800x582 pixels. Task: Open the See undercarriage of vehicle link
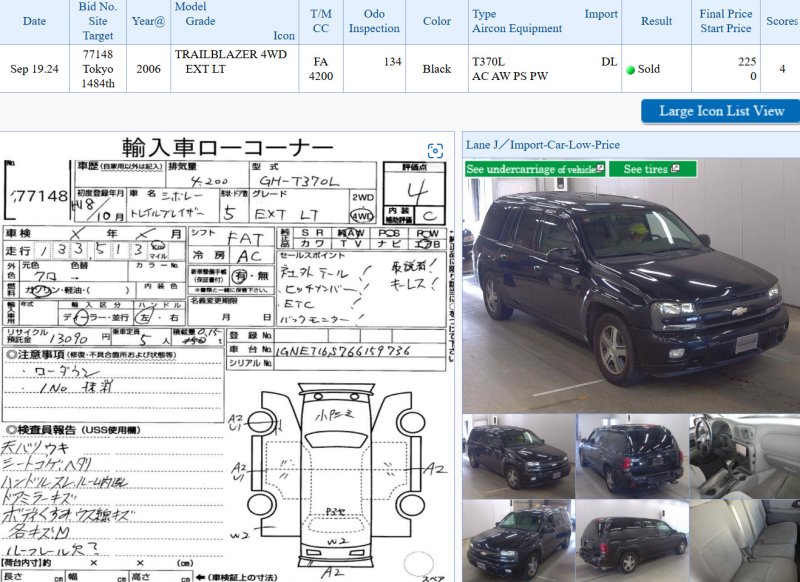click(534, 169)
